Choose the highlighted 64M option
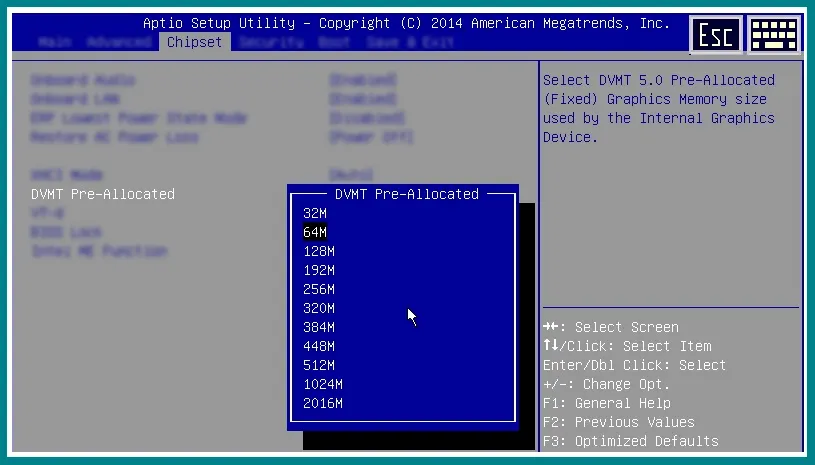 [315, 232]
